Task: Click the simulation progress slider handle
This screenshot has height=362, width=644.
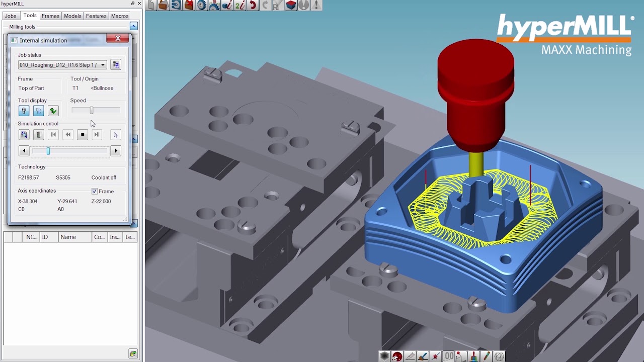Action: (x=48, y=151)
